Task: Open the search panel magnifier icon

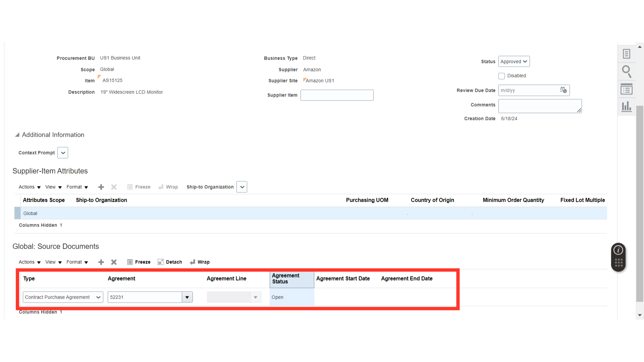Action: click(x=626, y=72)
